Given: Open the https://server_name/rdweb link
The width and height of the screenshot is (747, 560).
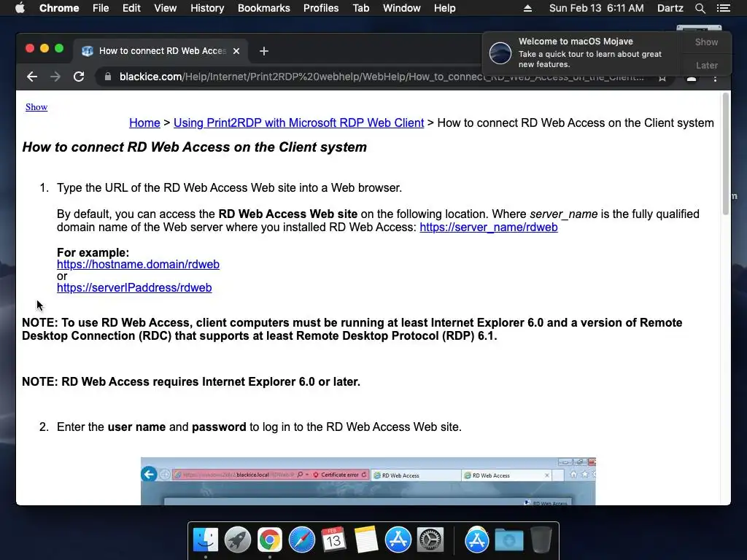Looking at the screenshot, I should [488, 227].
